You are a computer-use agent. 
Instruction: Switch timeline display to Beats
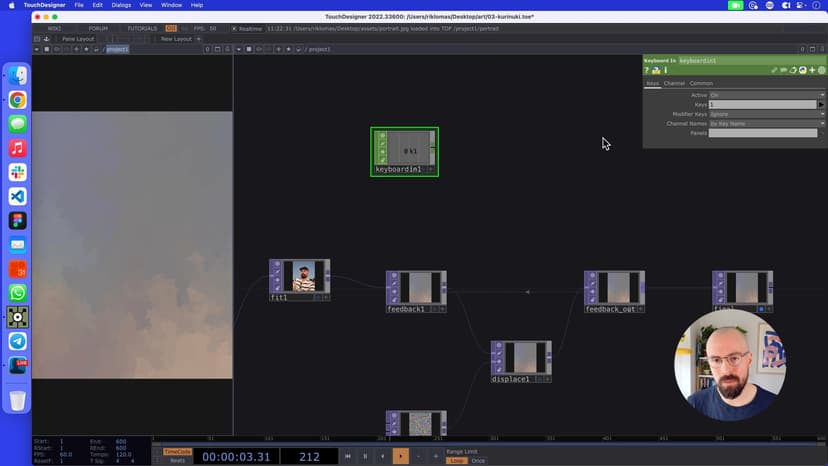(x=177, y=460)
